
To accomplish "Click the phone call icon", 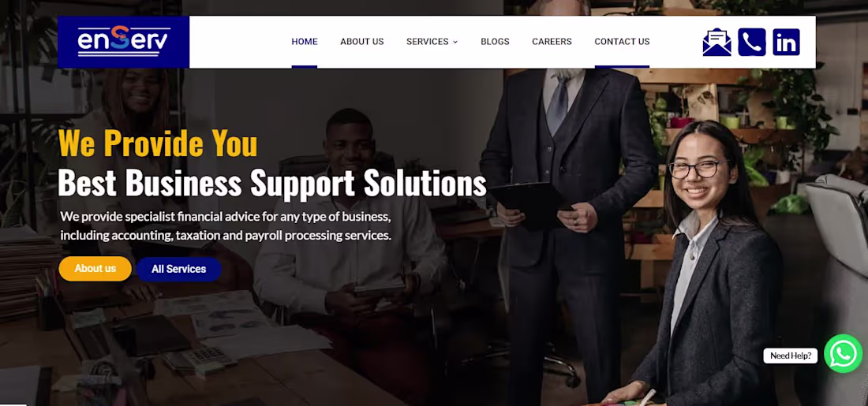I will coord(752,42).
